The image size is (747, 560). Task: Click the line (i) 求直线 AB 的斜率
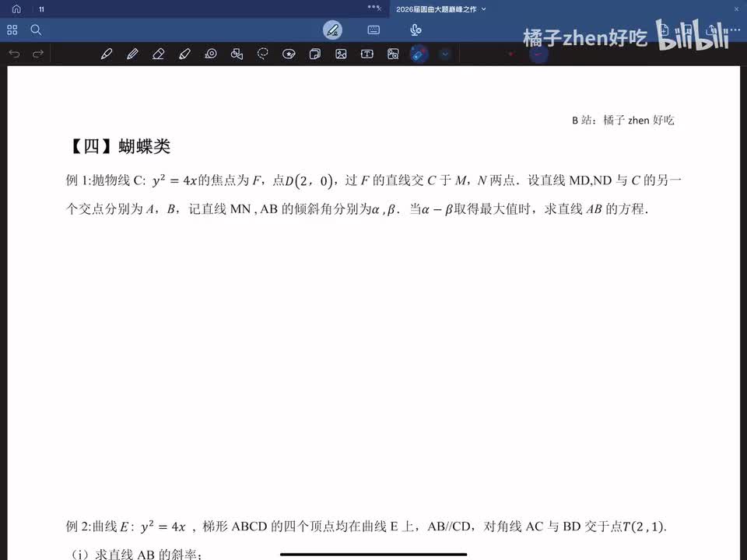[135, 554]
